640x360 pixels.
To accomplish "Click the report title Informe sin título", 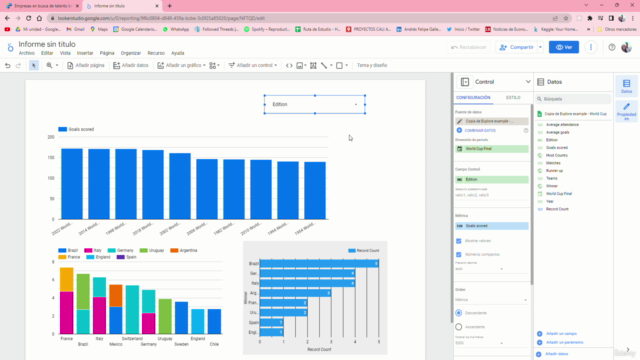I will [x=47, y=44].
